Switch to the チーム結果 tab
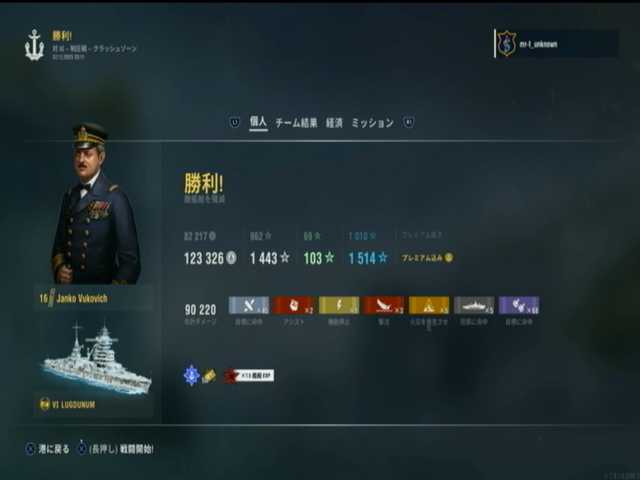 (x=296, y=122)
